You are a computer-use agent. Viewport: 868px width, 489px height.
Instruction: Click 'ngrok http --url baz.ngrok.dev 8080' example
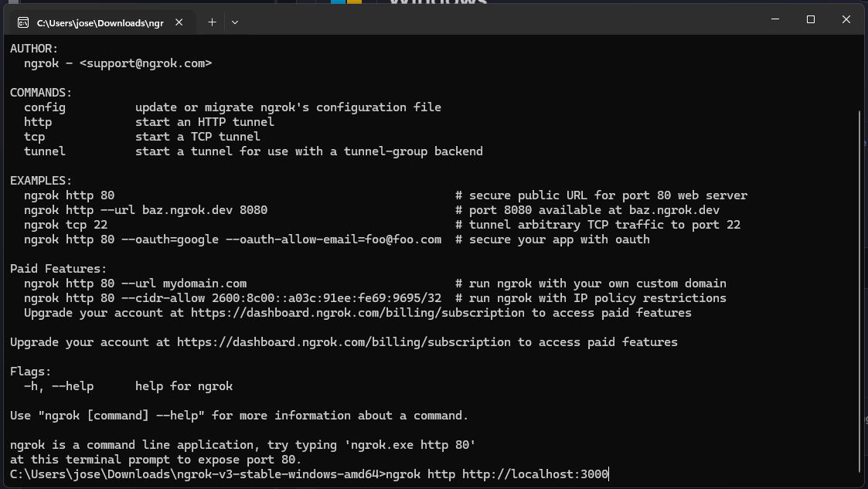coord(145,210)
